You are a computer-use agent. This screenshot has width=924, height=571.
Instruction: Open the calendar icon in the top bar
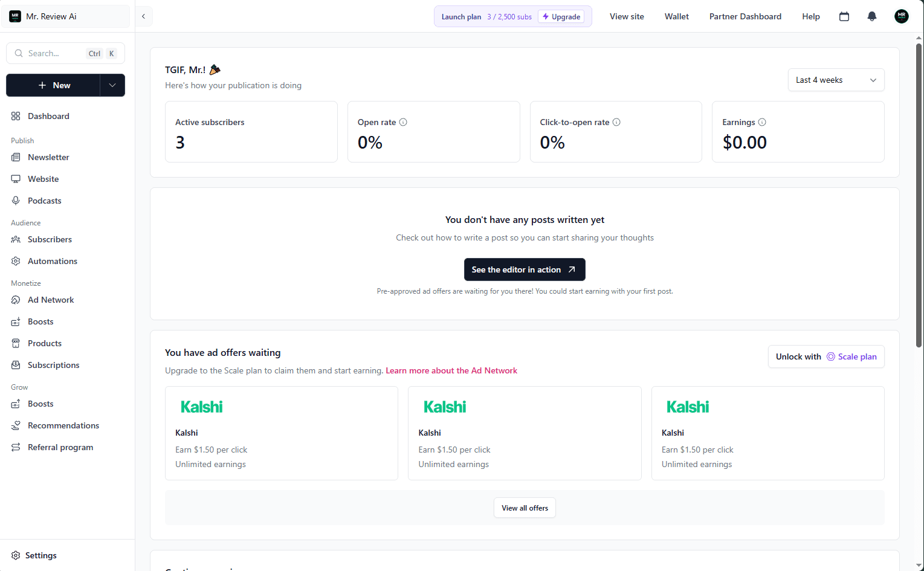coord(844,16)
